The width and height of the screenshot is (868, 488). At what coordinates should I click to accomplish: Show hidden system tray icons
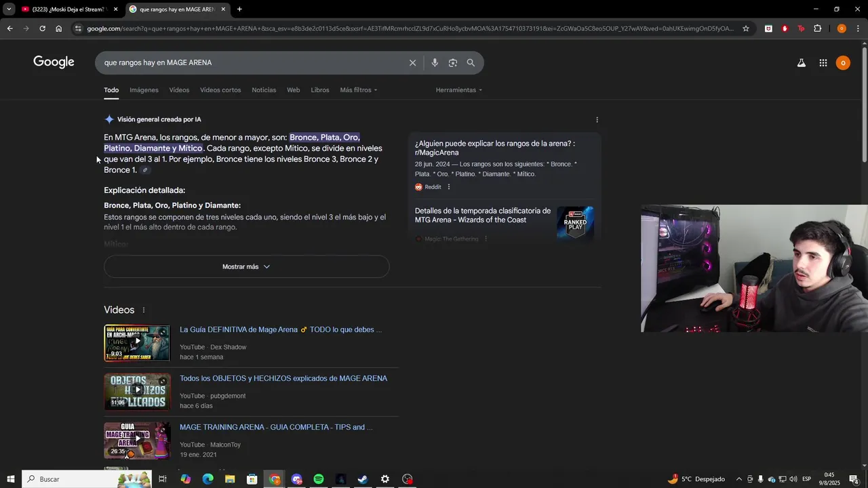738,479
